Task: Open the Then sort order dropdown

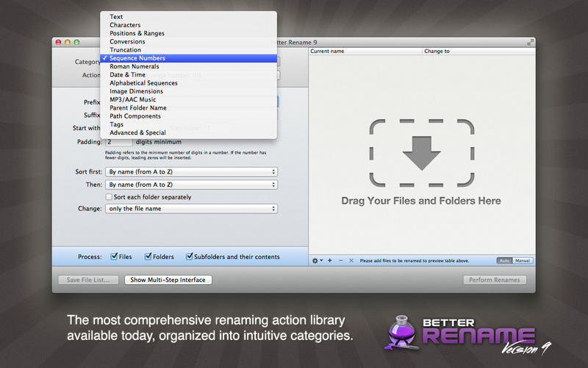Action: click(191, 185)
